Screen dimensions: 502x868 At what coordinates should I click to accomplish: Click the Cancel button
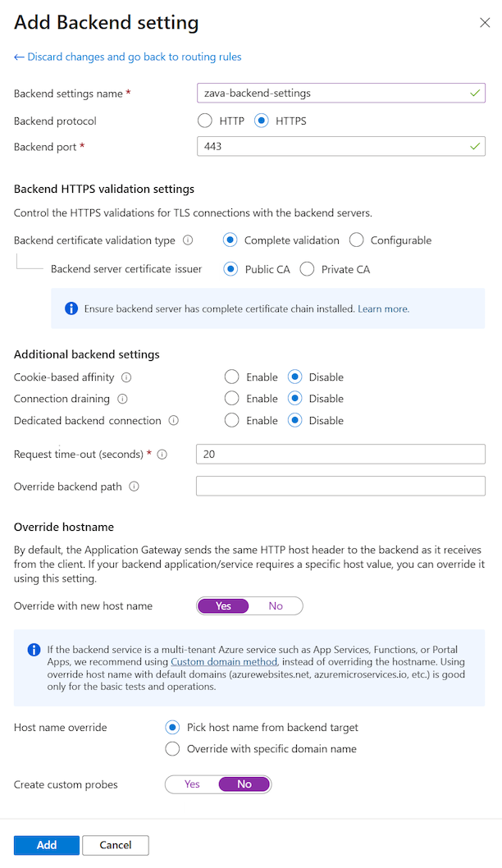tap(115, 845)
